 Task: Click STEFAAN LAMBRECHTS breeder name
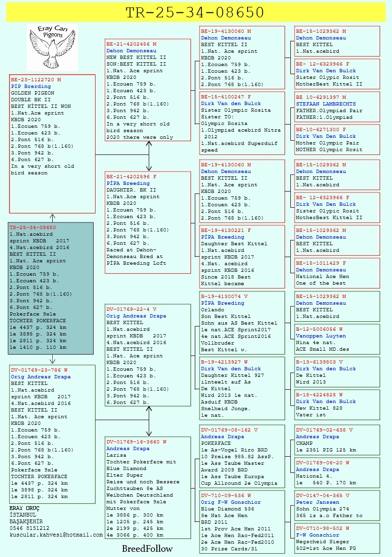pyautogui.click(x=326, y=104)
